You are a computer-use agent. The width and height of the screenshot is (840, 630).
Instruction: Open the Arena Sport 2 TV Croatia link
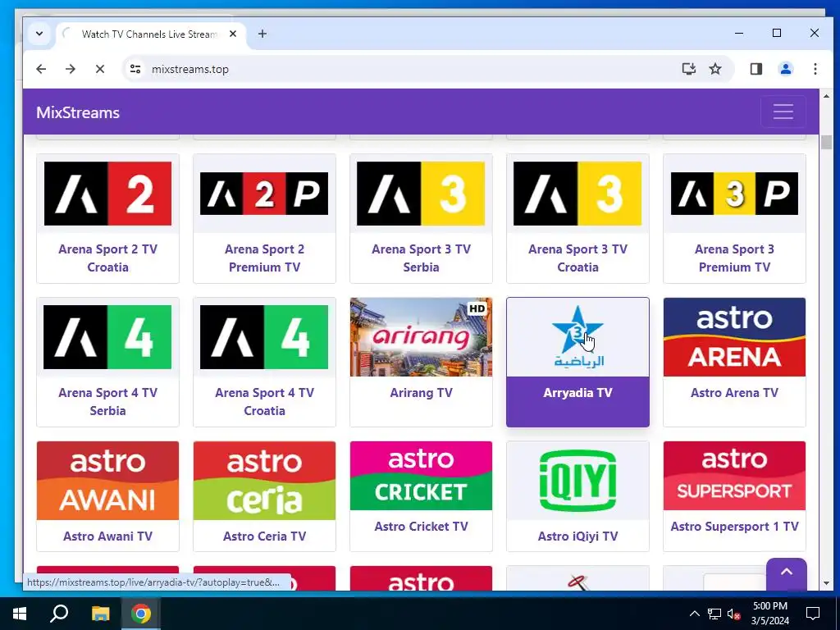(x=107, y=258)
